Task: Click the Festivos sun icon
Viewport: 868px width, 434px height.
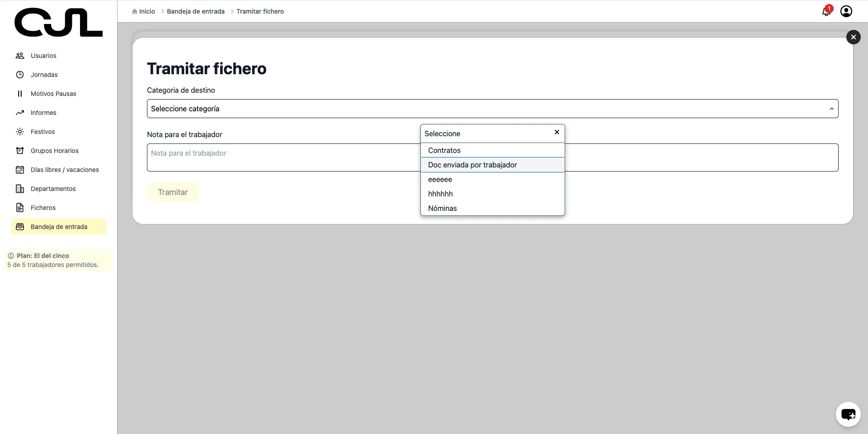Action: point(20,132)
